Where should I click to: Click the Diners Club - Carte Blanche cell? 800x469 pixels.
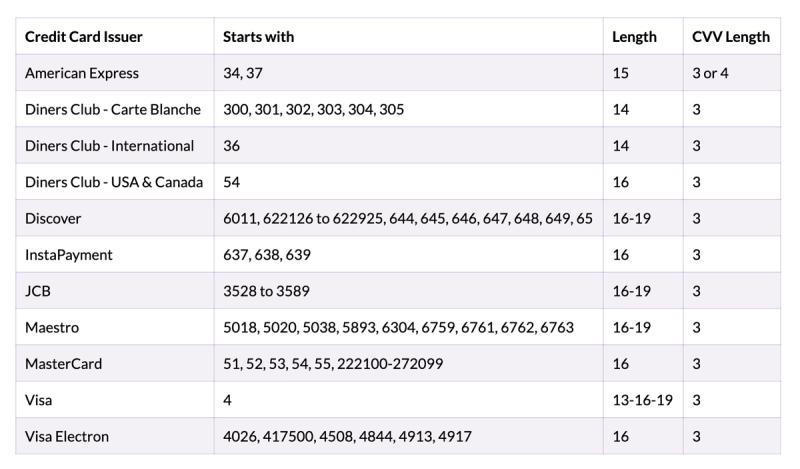[x=112, y=109]
